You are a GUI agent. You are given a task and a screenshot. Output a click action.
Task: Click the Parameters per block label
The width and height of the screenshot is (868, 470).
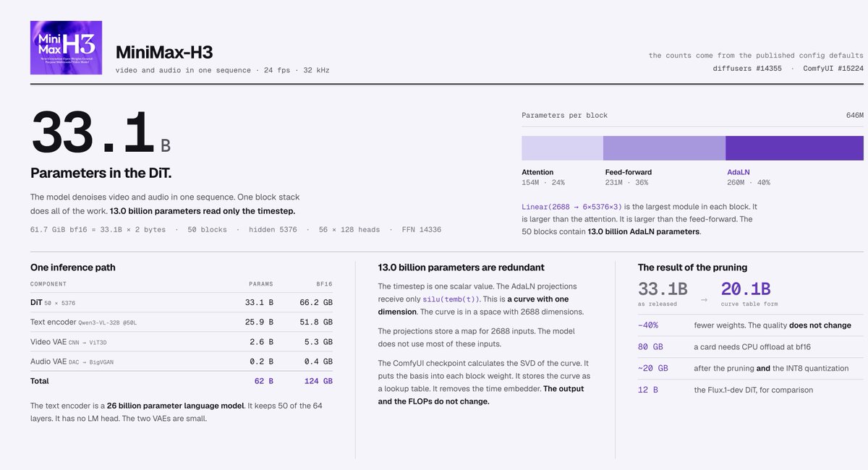point(564,115)
